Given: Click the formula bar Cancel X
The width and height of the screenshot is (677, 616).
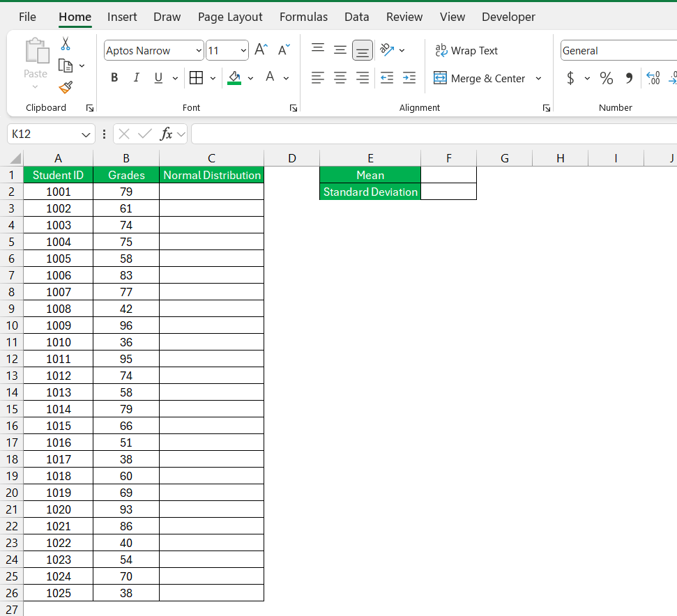Looking at the screenshot, I should coord(124,134).
